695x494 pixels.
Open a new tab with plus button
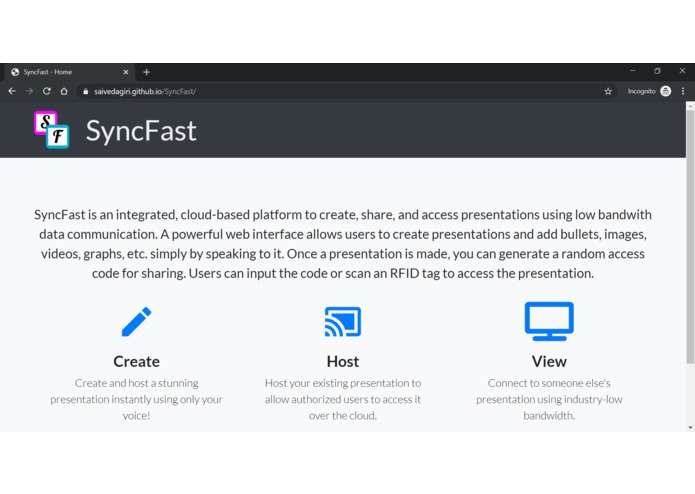(147, 72)
